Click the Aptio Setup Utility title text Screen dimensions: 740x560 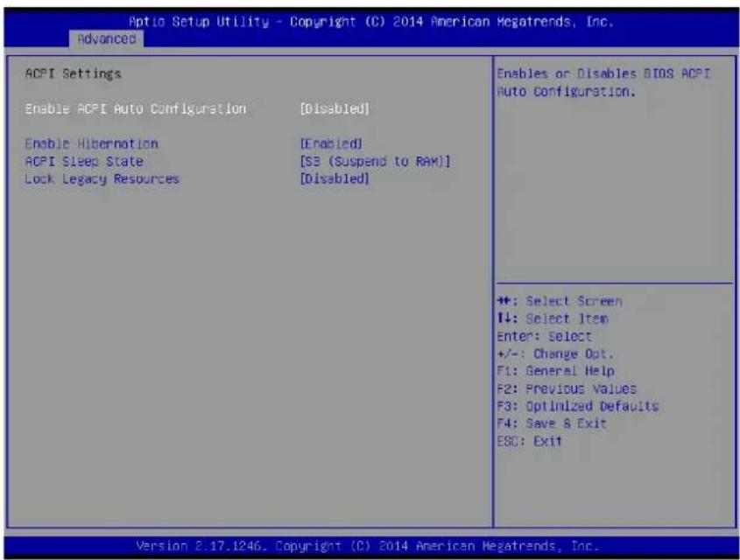(x=371, y=22)
